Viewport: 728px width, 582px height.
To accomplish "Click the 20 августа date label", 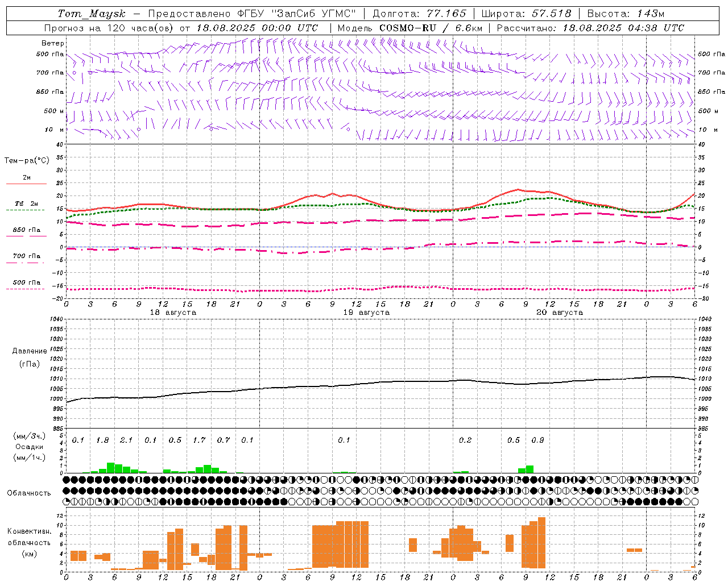I will [x=560, y=313].
